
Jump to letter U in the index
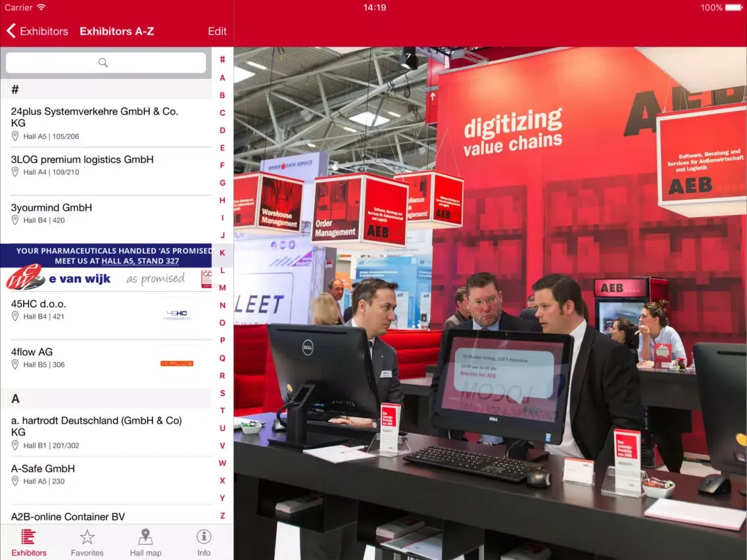tap(222, 428)
